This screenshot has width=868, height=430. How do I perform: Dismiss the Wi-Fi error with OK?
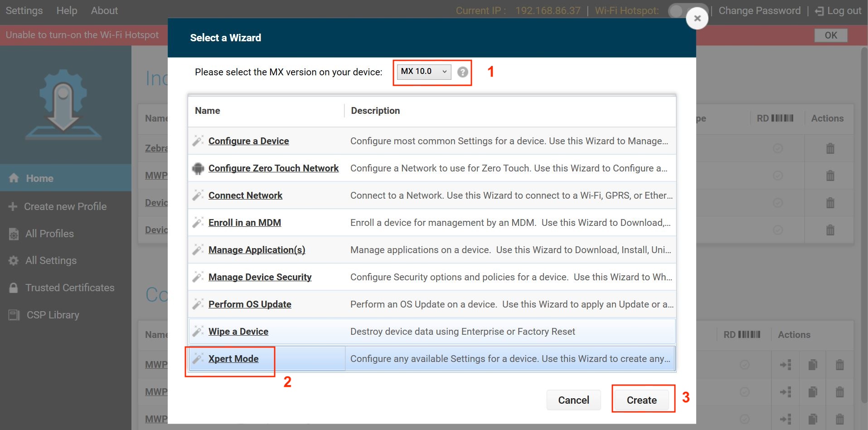pos(830,35)
